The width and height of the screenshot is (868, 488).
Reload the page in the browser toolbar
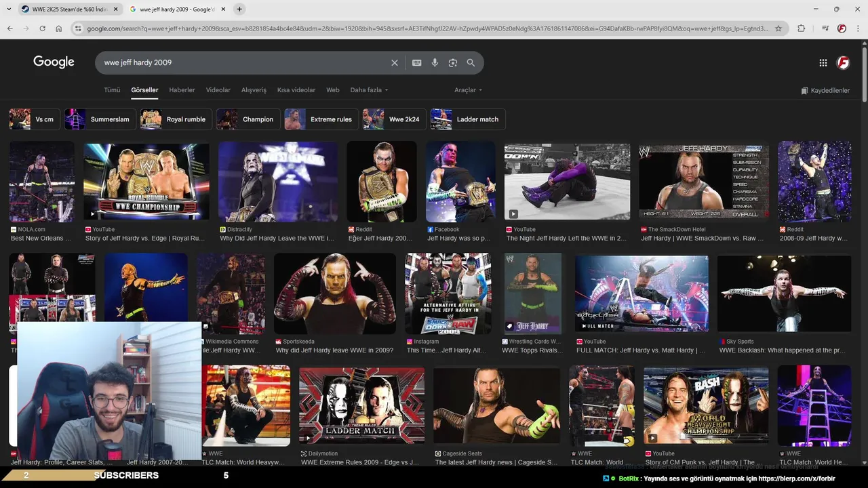[42, 28]
